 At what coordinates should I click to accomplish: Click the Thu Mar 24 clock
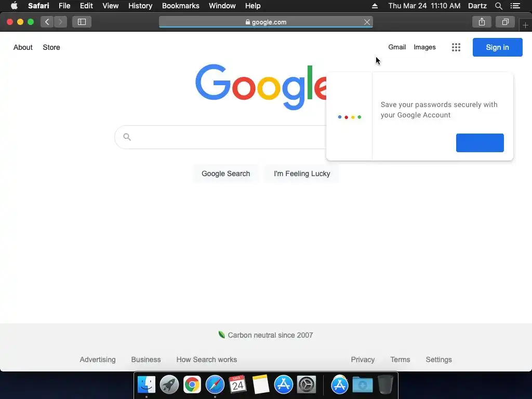(424, 6)
